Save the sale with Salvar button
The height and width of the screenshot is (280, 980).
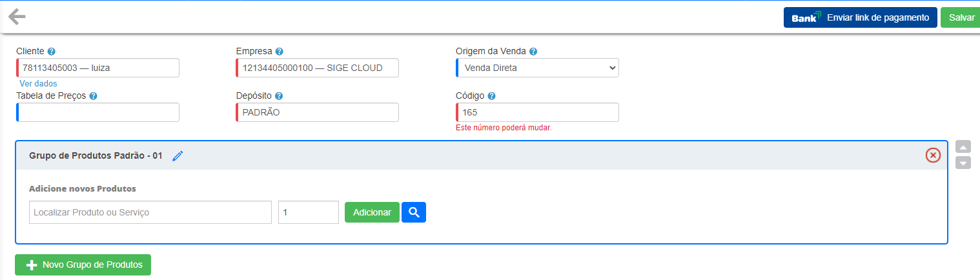[961, 18]
